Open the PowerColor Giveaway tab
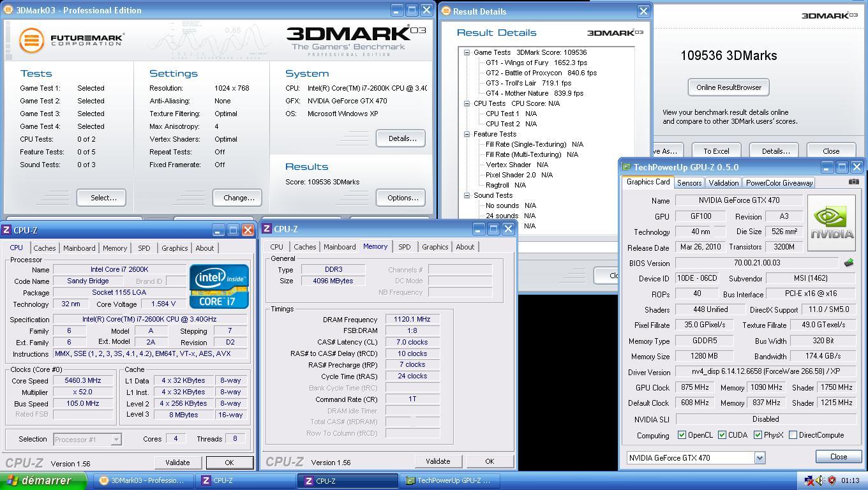Image resolution: width=868 pixels, height=490 pixels. [x=779, y=182]
